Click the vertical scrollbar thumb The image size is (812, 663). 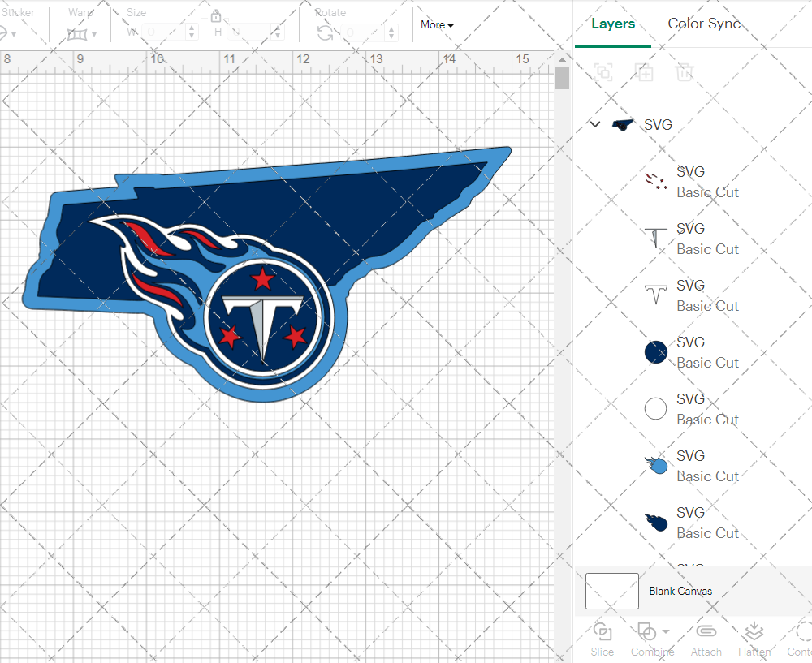click(x=562, y=79)
